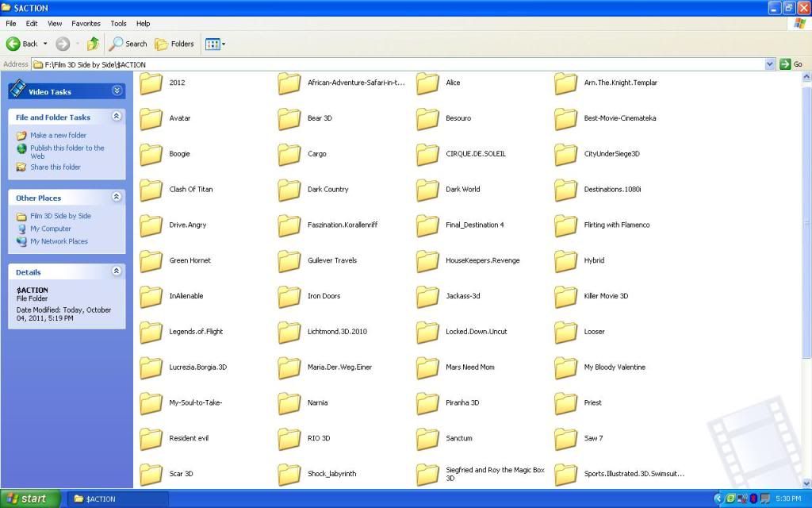812x508 pixels.
Task: Click the system tray clock 5:30 PM
Action: pyautogui.click(x=788, y=498)
